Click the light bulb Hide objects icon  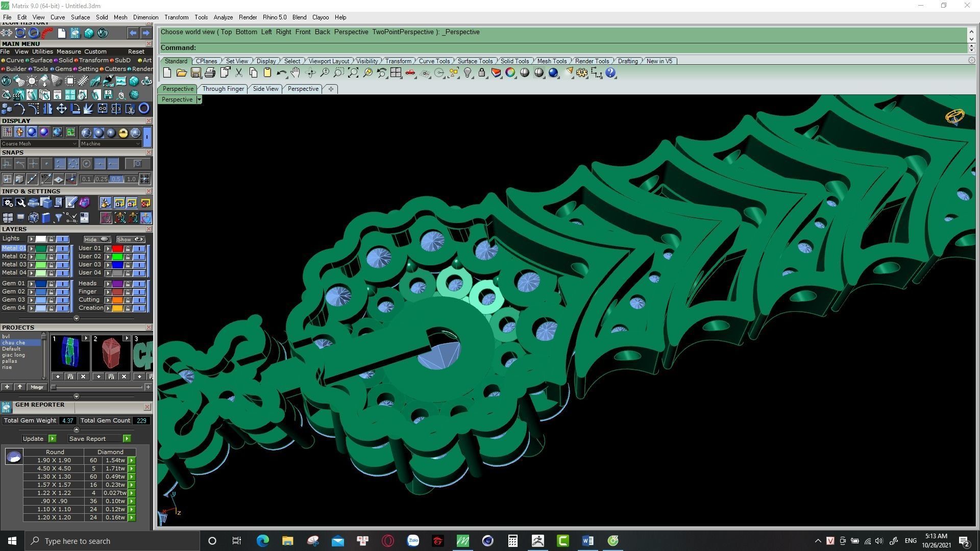coord(468,73)
